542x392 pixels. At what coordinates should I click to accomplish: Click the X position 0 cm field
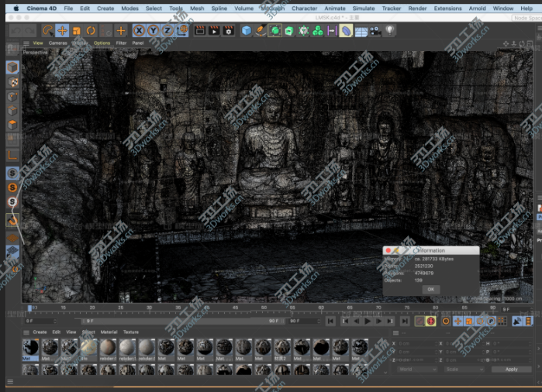pyautogui.click(x=418, y=344)
